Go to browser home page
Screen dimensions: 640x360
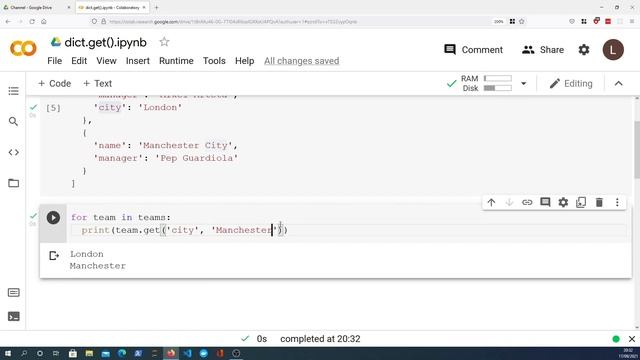[44, 21]
